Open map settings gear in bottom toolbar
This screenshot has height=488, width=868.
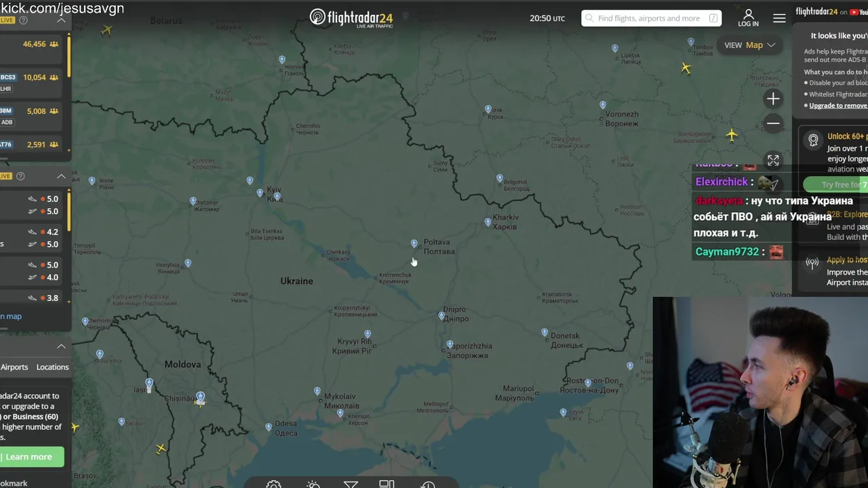tap(273, 484)
